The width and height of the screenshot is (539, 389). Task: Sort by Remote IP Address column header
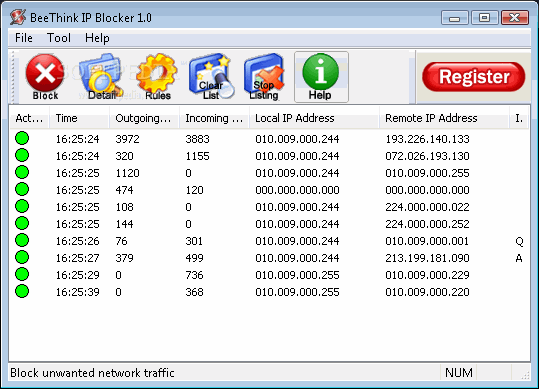point(444,118)
